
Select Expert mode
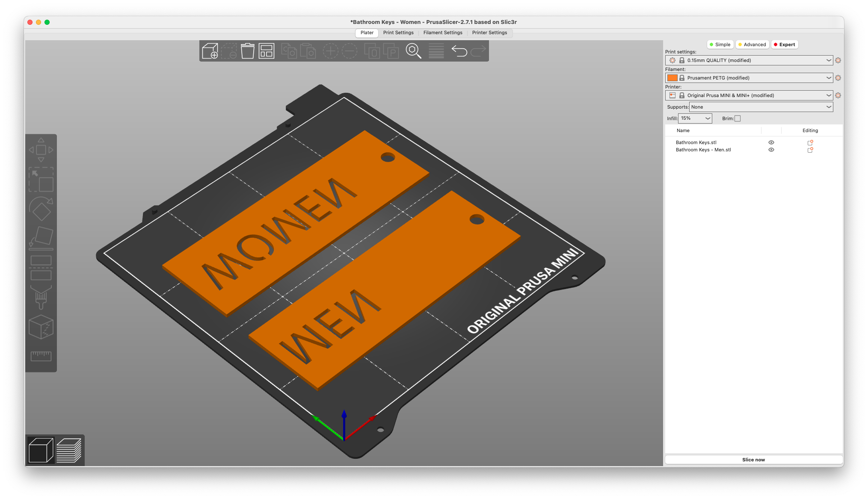pos(785,44)
